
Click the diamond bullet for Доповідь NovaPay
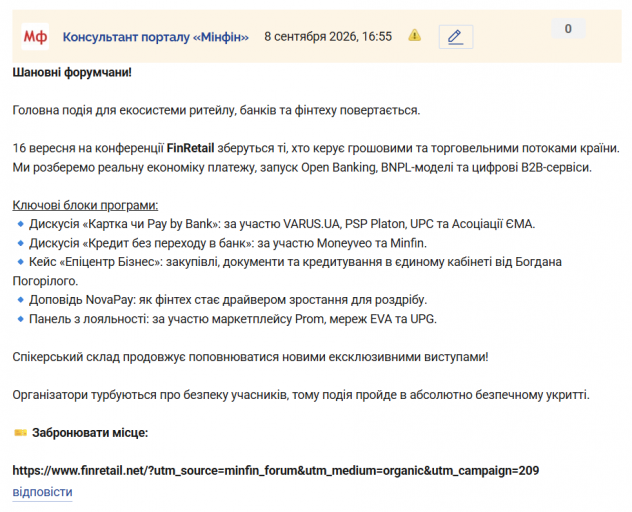21,300
